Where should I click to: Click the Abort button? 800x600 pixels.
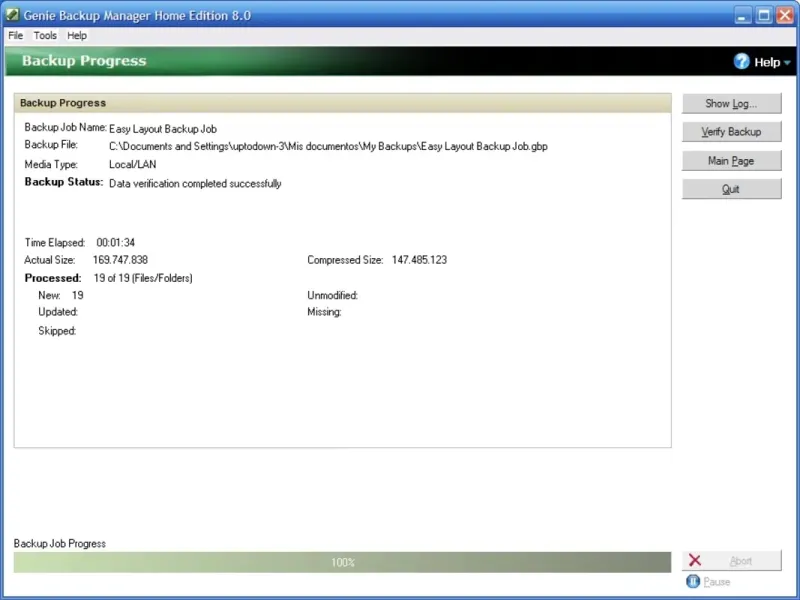pos(731,561)
